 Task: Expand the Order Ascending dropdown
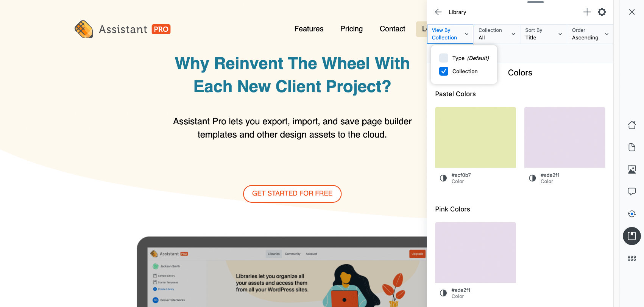pos(590,34)
